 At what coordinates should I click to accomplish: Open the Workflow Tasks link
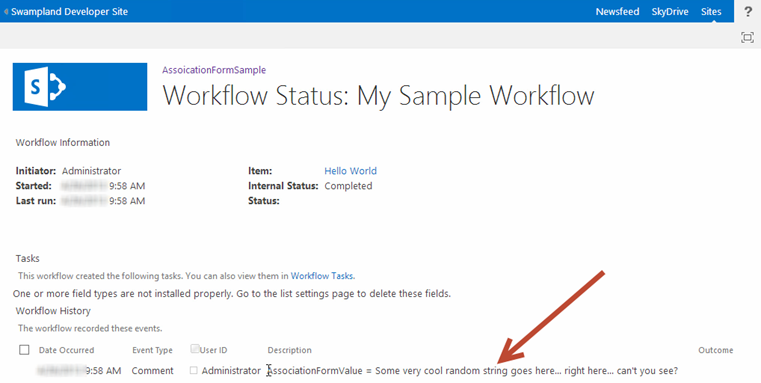click(322, 276)
